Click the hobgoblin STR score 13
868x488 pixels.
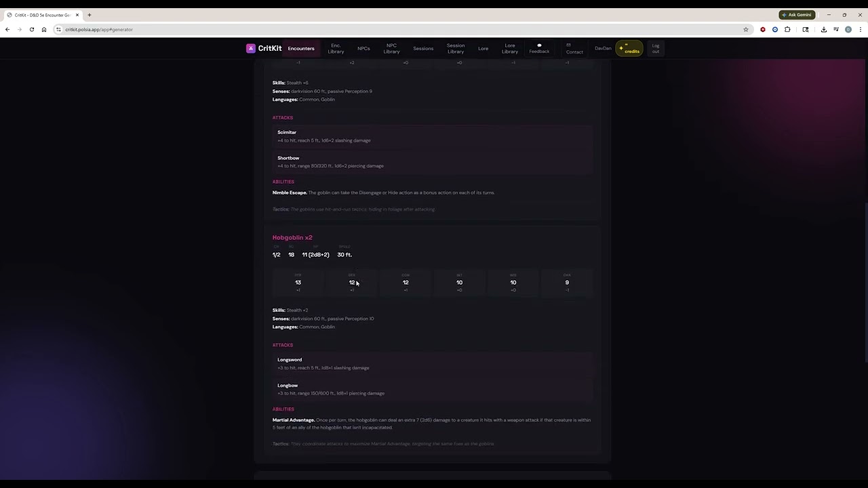298,283
